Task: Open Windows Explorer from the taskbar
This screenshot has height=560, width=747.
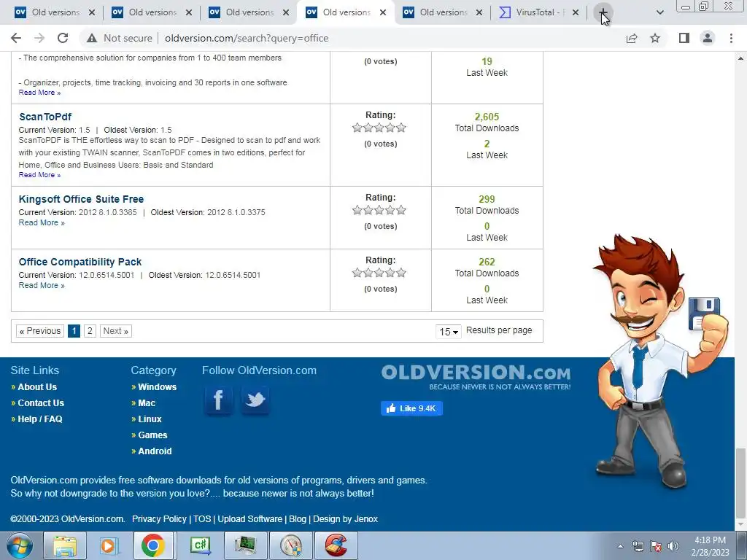Action: (x=64, y=545)
